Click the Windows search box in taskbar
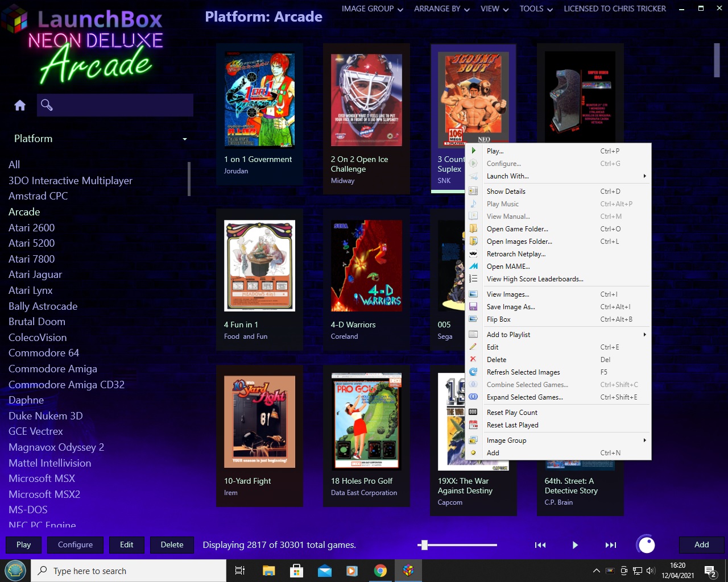The image size is (728, 582). pyautogui.click(x=129, y=571)
